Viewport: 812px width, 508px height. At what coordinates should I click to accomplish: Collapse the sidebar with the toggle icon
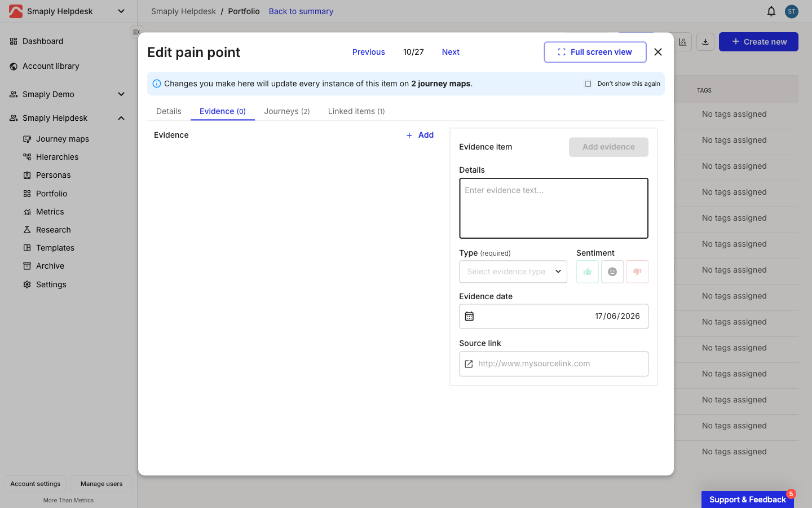(136, 32)
